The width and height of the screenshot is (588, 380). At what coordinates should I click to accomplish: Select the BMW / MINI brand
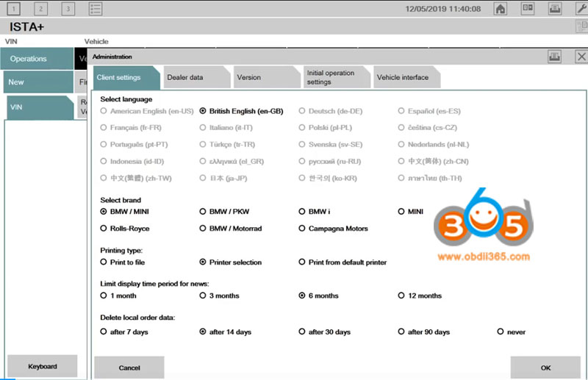pos(124,212)
